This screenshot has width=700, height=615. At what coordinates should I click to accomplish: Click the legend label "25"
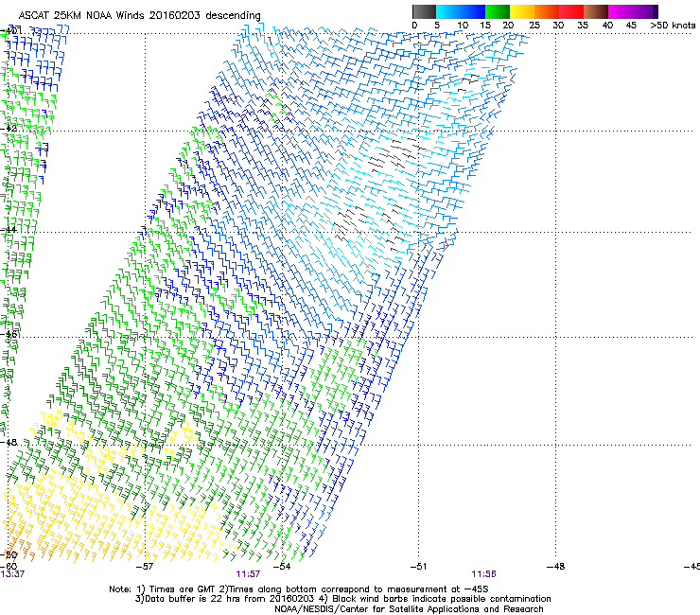pyautogui.click(x=534, y=25)
